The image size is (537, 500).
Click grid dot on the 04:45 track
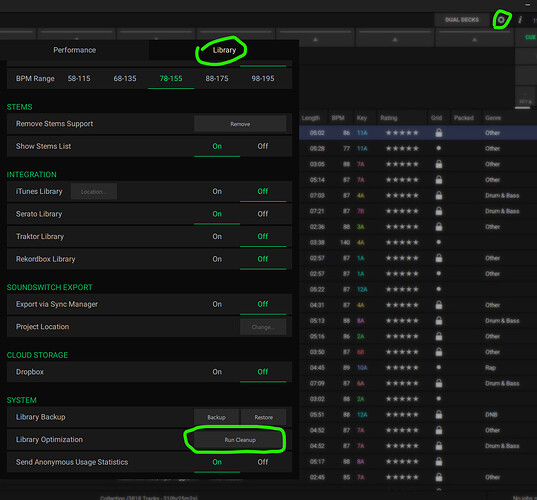[x=438, y=367]
